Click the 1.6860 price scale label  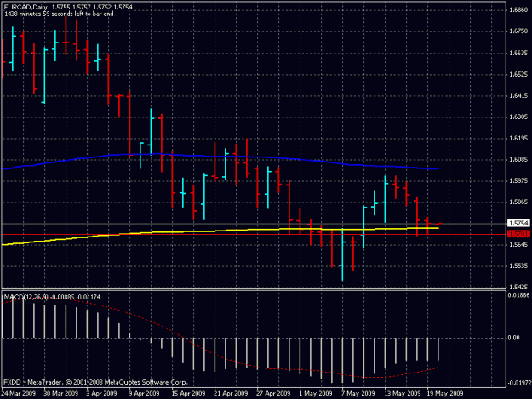518,10
